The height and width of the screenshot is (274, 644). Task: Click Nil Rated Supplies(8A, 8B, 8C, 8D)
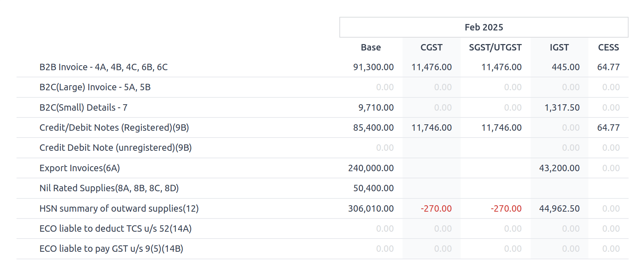(x=109, y=188)
